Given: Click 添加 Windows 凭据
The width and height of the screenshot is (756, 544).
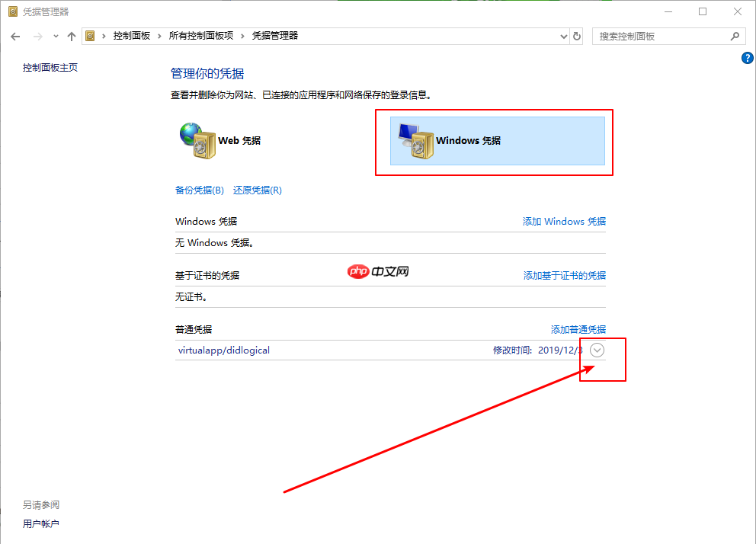Looking at the screenshot, I should tap(564, 221).
